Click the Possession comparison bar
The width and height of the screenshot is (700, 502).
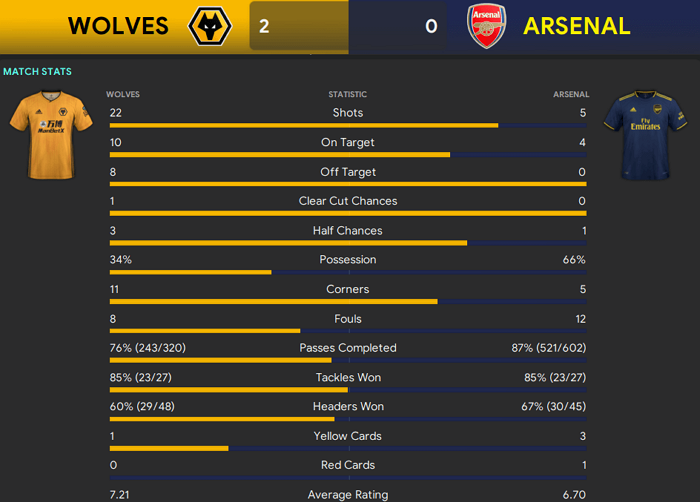348,272
